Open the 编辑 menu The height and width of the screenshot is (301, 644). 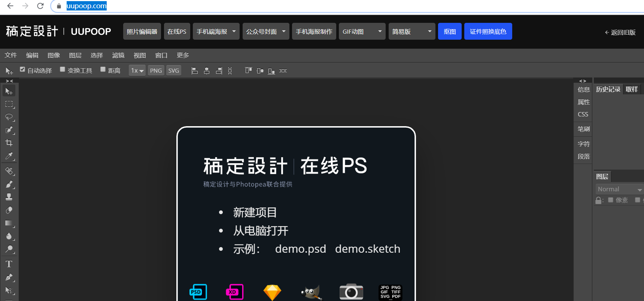(32, 55)
